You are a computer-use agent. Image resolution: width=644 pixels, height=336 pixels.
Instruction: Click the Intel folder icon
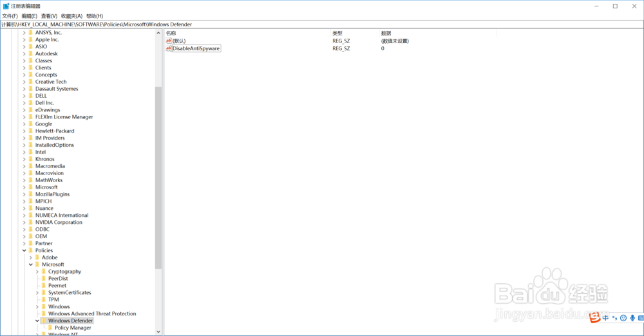click(x=31, y=152)
